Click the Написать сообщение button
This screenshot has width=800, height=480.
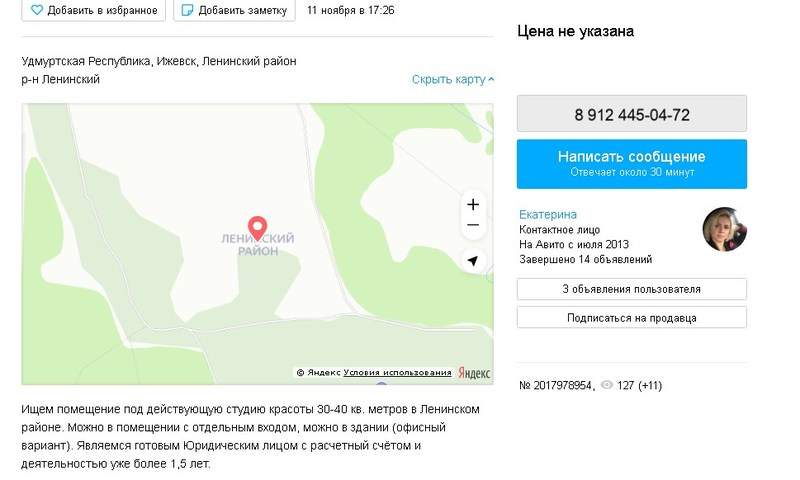click(x=632, y=164)
